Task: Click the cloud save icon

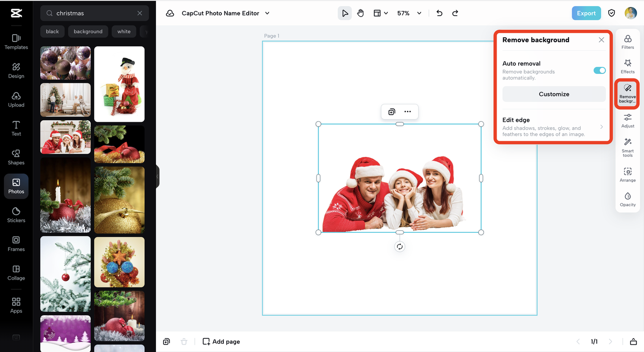Action: click(170, 13)
